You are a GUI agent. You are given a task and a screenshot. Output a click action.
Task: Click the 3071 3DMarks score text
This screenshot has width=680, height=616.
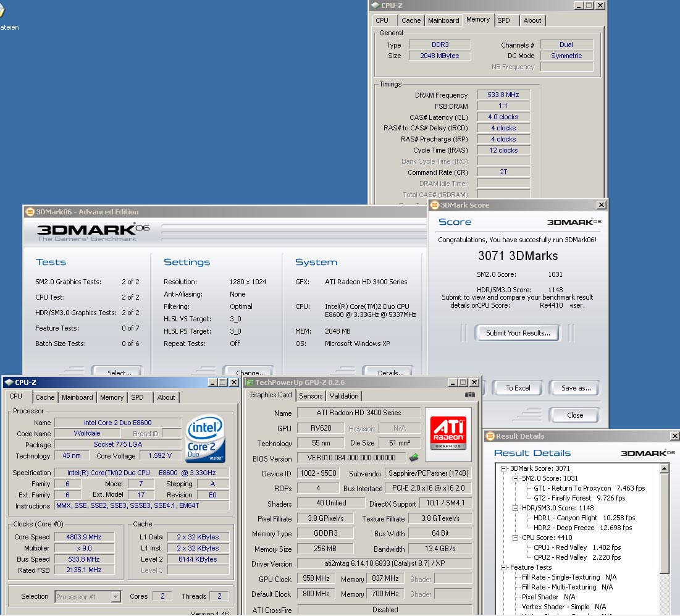click(518, 256)
